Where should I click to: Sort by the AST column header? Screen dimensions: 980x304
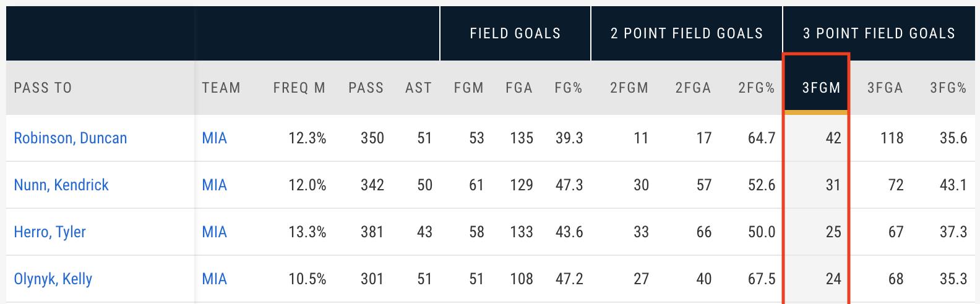pyautogui.click(x=418, y=88)
